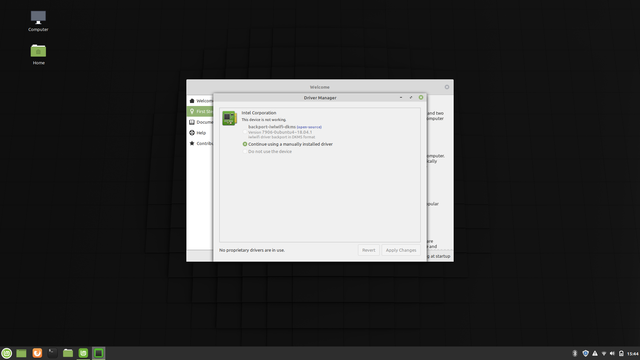Click the Driver Manager title bar text
The height and width of the screenshot is (360, 640).
pyautogui.click(x=320, y=98)
